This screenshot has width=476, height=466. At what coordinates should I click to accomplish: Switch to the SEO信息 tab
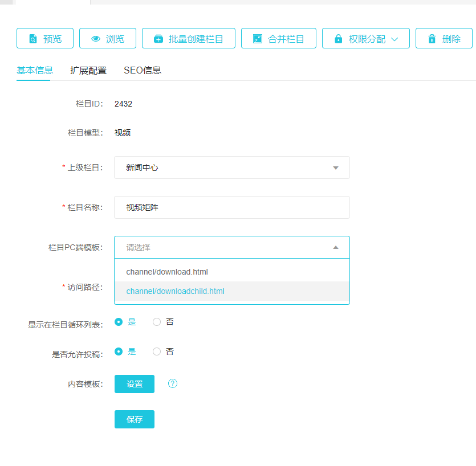[143, 71]
